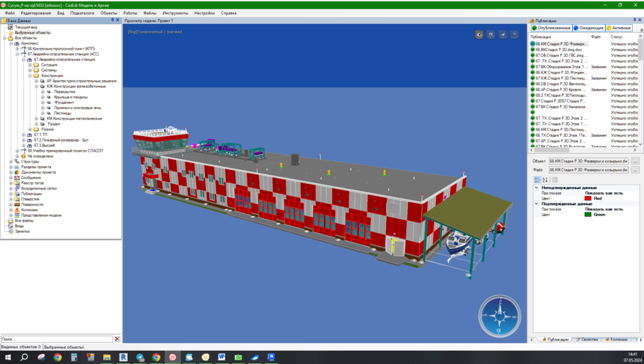Viewport: 644px width, 364px height.
Task: Collapse the Неподтвержденные данные property group
Action: click(536, 187)
